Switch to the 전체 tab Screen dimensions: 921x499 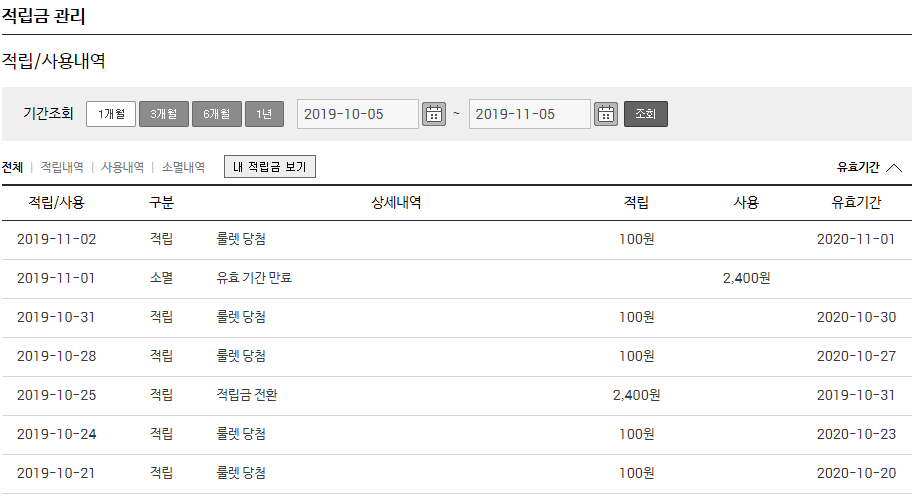tap(12, 167)
